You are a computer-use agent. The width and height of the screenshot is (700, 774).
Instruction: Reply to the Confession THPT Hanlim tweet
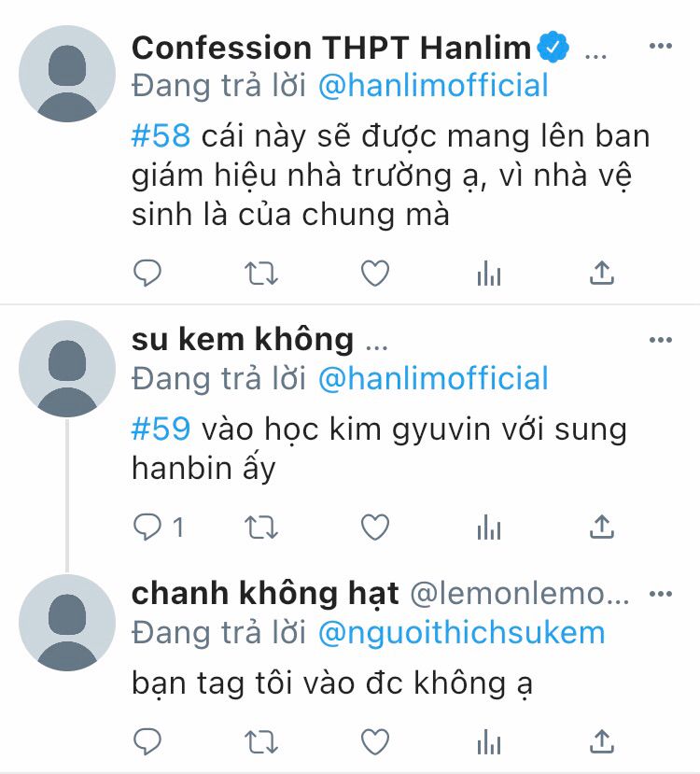point(147,273)
